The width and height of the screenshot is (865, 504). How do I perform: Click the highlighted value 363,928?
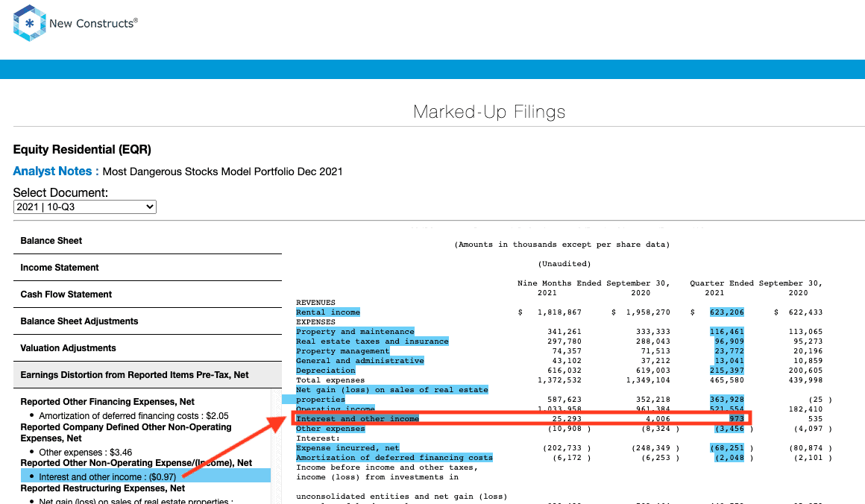(727, 399)
